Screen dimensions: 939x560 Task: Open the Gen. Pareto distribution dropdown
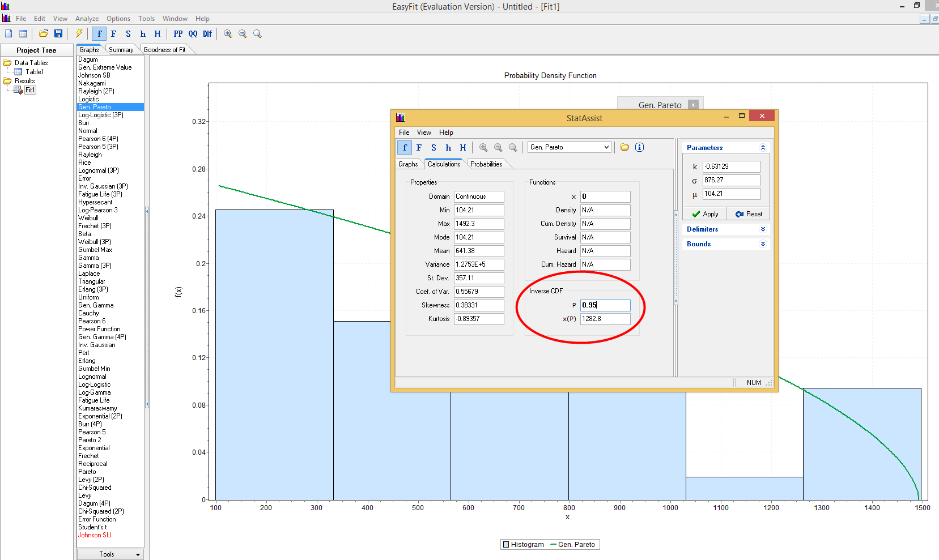point(606,147)
